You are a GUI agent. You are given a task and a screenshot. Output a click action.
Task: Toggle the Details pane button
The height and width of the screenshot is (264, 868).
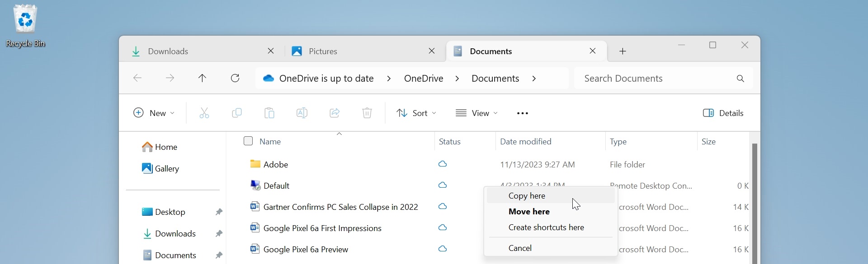(723, 113)
